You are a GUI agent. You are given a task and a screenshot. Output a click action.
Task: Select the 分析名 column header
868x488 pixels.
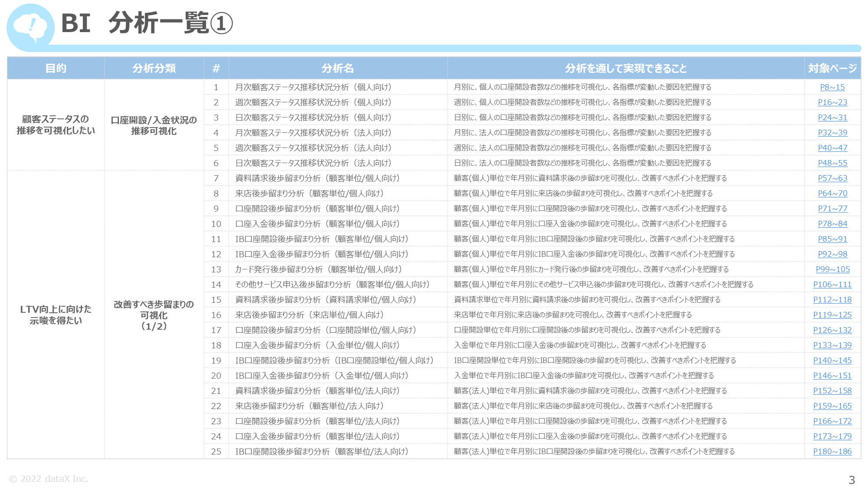coord(338,68)
